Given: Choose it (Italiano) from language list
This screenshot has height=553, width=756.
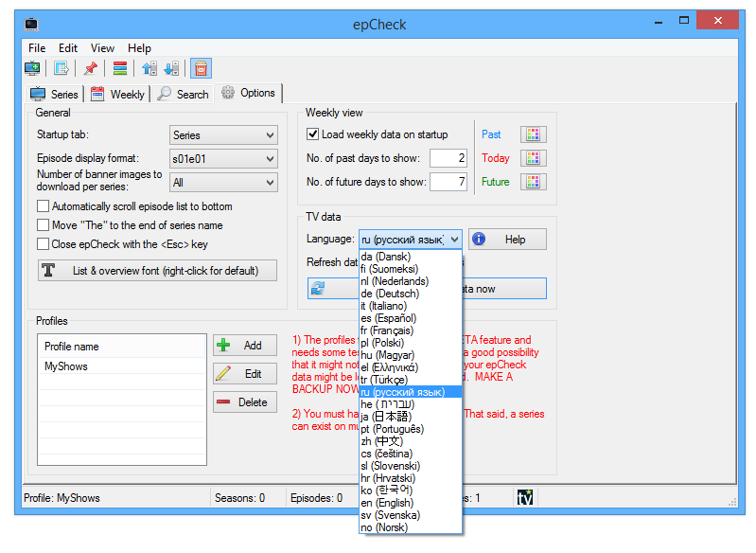Looking at the screenshot, I should pyautogui.click(x=411, y=306).
